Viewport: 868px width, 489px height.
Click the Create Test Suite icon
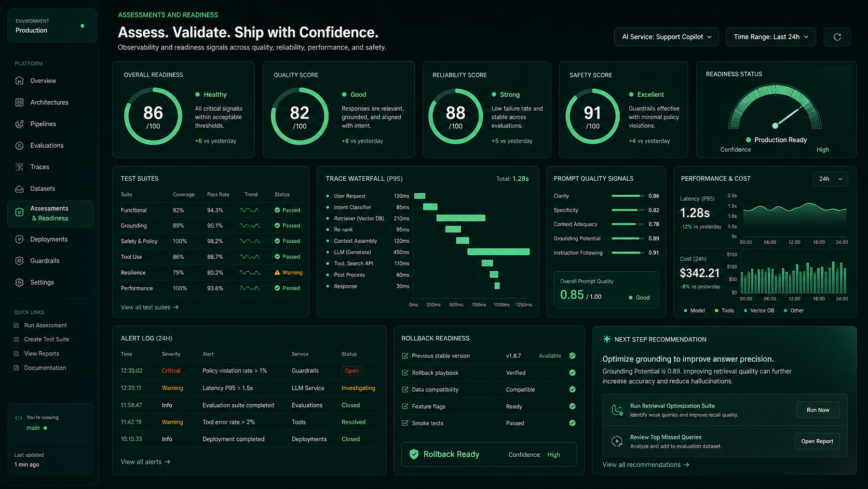17,339
